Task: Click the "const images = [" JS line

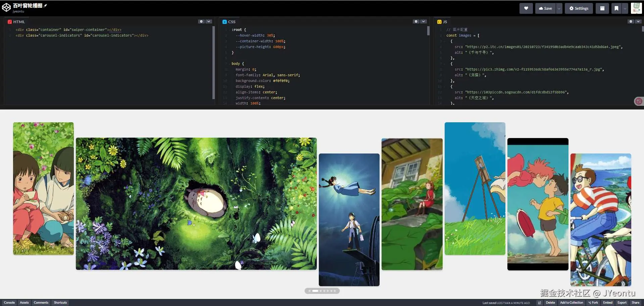Action: [463, 35]
